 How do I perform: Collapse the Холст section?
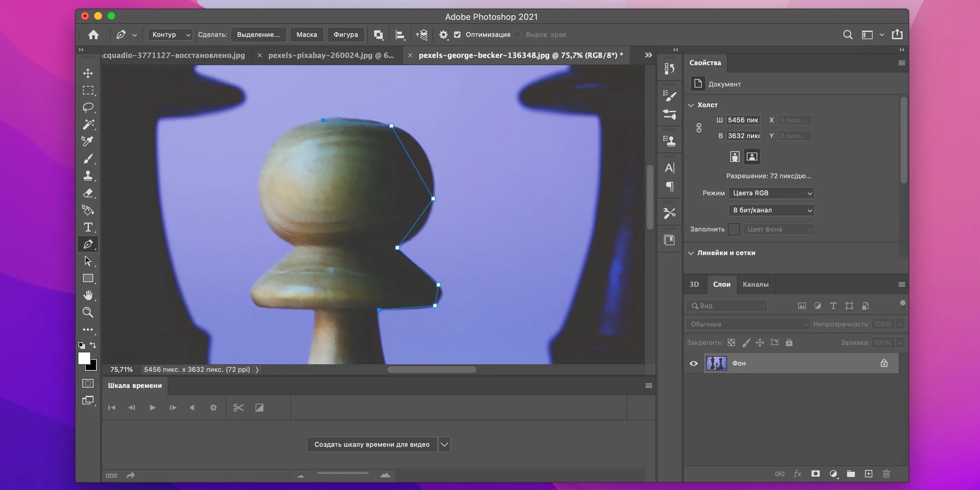(x=691, y=105)
